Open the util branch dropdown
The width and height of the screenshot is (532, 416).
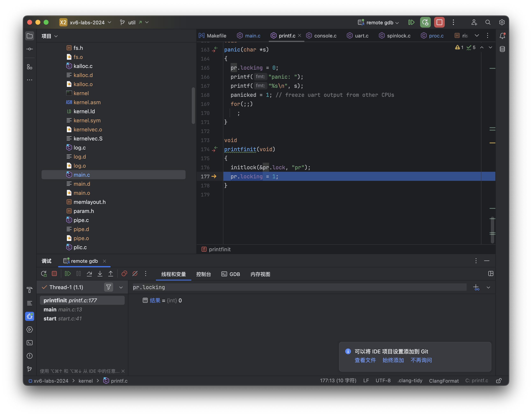(134, 22)
